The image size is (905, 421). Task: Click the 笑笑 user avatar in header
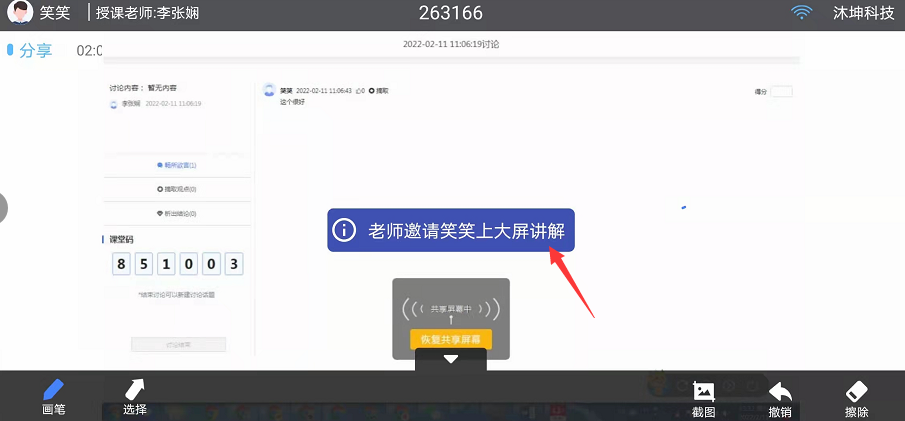coord(20,13)
